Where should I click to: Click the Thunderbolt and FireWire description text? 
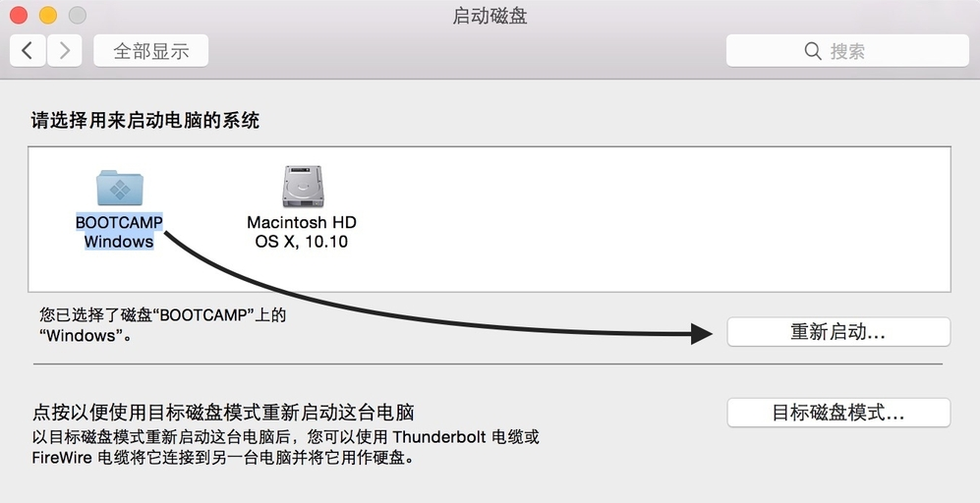[285, 447]
